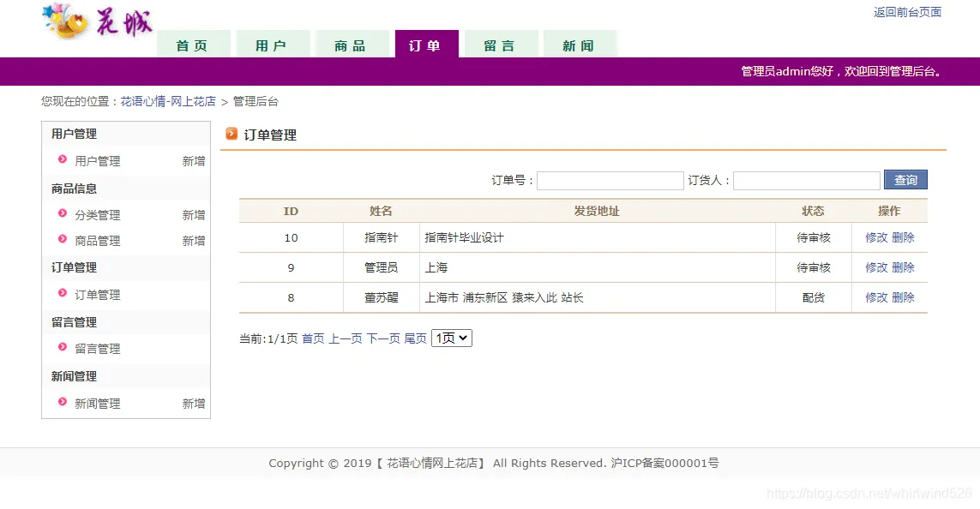Click the orange icon beside 订单管理 heading
Viewport: 980px width, 509px height.
231,134
